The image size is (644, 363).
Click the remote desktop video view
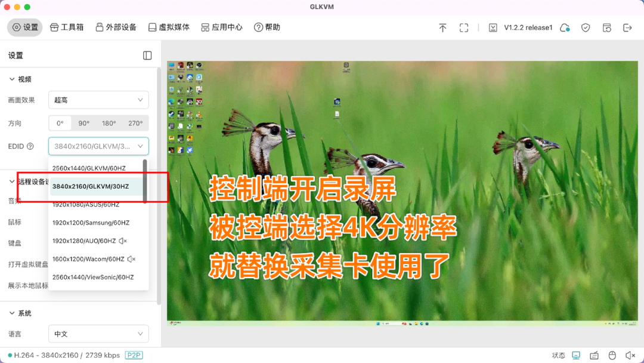pyautogui.click(x=402, y=193)
